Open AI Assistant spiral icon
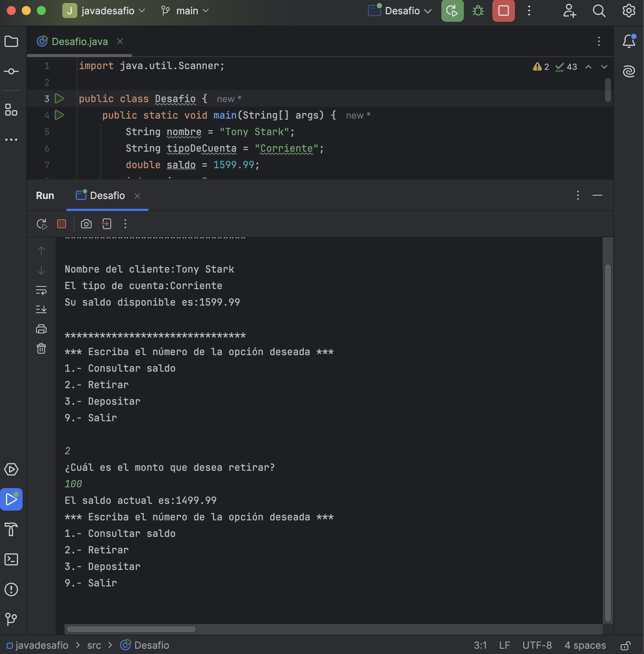The height and width of the screenshot is (654, 644). pyautogui.click(x=629, y=71)
